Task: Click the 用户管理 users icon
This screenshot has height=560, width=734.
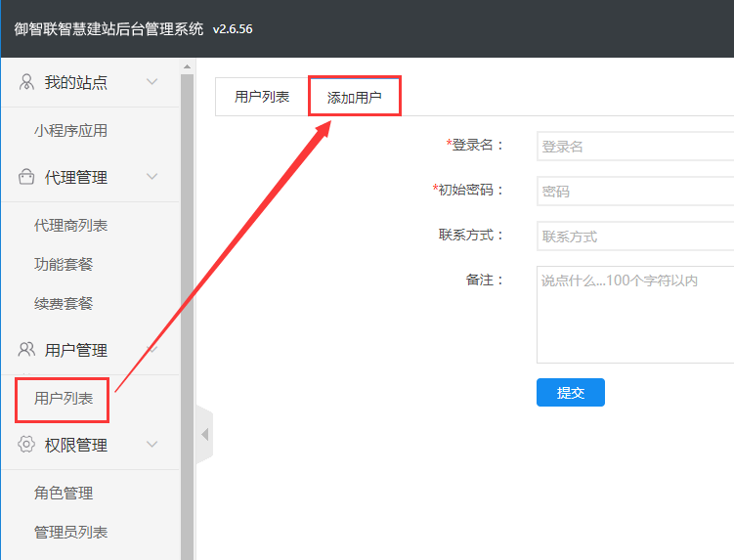Action: click(x=26, y=350)
